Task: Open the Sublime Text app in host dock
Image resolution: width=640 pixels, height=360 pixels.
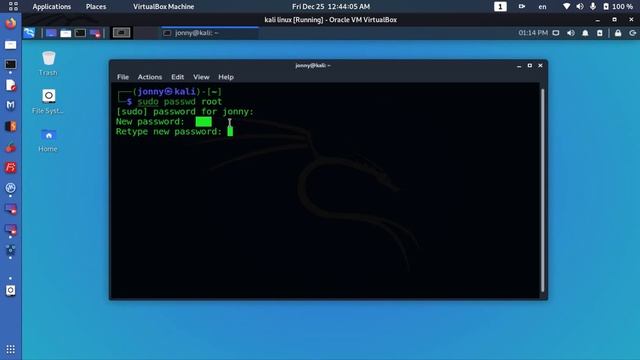Action: pos(11,126)
